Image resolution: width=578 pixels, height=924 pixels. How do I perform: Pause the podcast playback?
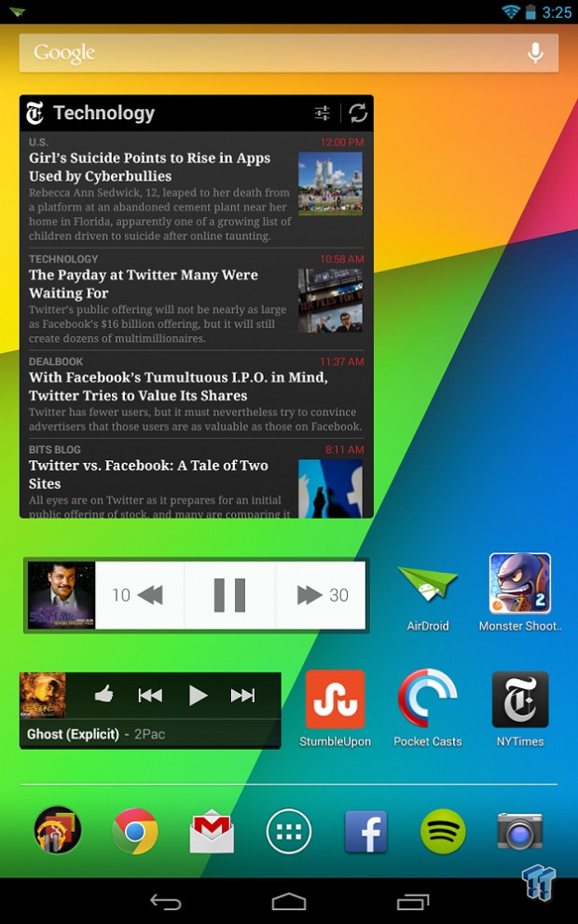click(x=229, y=595)
